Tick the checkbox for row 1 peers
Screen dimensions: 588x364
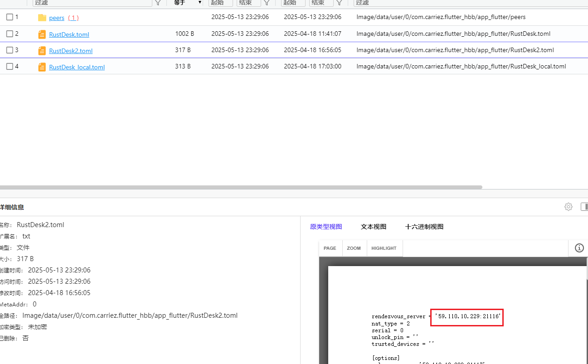[x=10, y=17]
